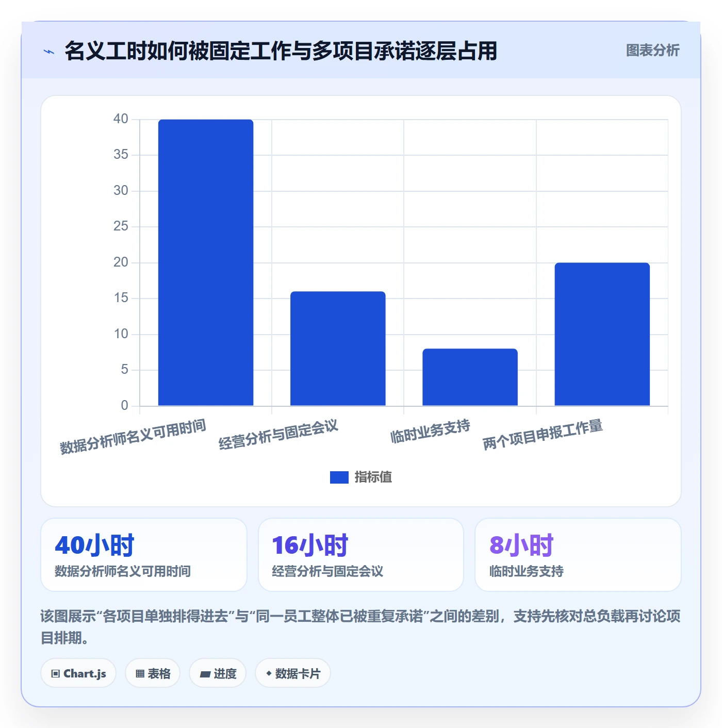Viewport: 722px width, 728px height.
Task: Click card caption 经营分析与固定会议 under 16小时
Action: click(327, 571)
